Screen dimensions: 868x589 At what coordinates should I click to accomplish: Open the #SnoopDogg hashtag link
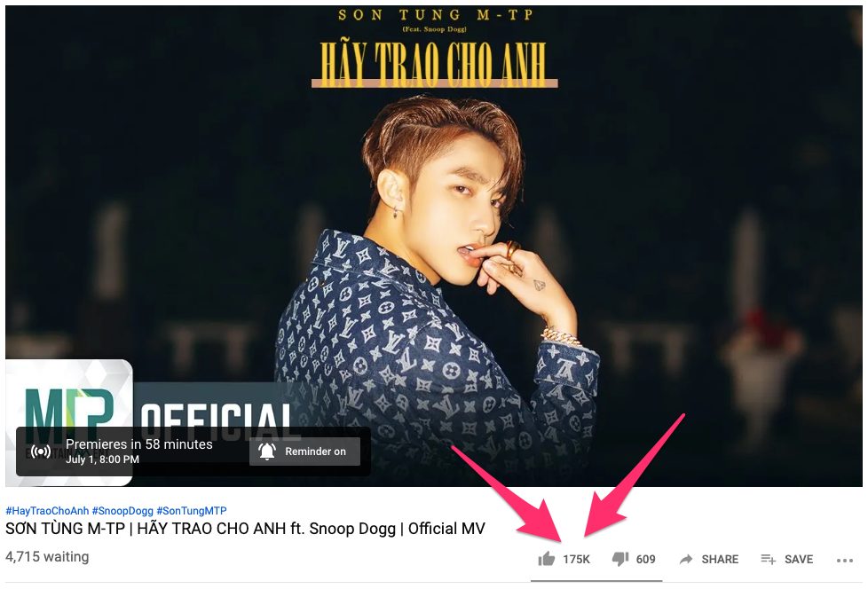(122, 510)
